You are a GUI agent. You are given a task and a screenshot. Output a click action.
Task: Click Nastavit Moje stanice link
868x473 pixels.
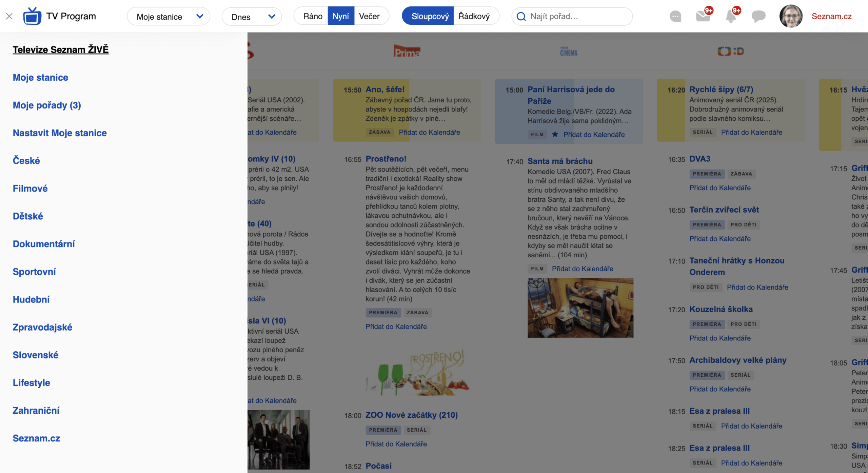pos(60,133)
